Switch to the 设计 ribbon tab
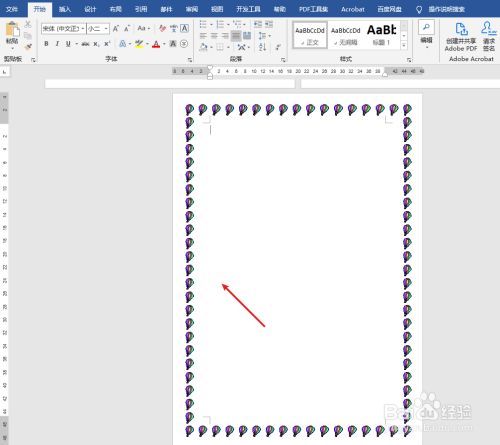 pyautogui.click(x=90, y=9)
